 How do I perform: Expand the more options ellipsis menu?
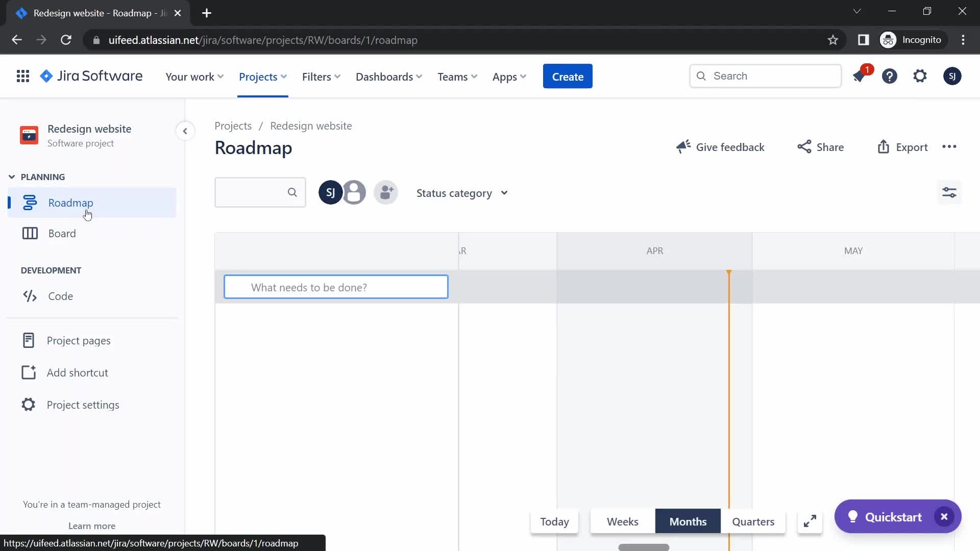(949, 146)
